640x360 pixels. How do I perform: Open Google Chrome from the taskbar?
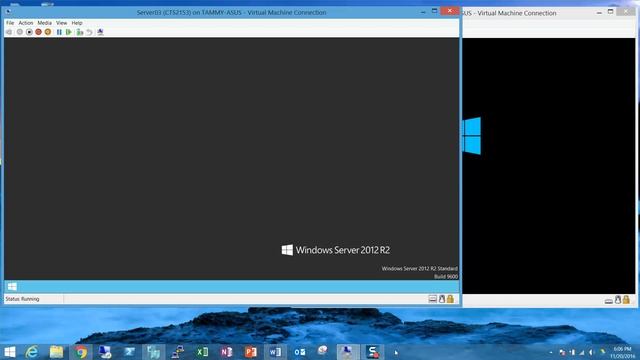81,352
